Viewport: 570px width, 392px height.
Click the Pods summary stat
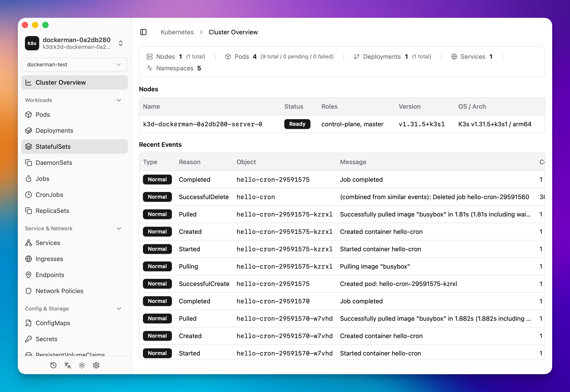pyautogui.click(x=279, y=57)
